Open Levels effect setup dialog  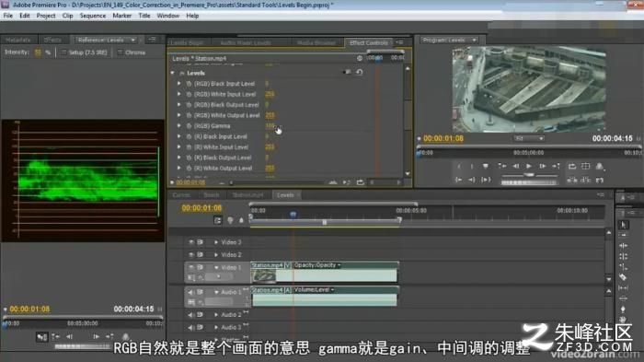tap(347, 73)
